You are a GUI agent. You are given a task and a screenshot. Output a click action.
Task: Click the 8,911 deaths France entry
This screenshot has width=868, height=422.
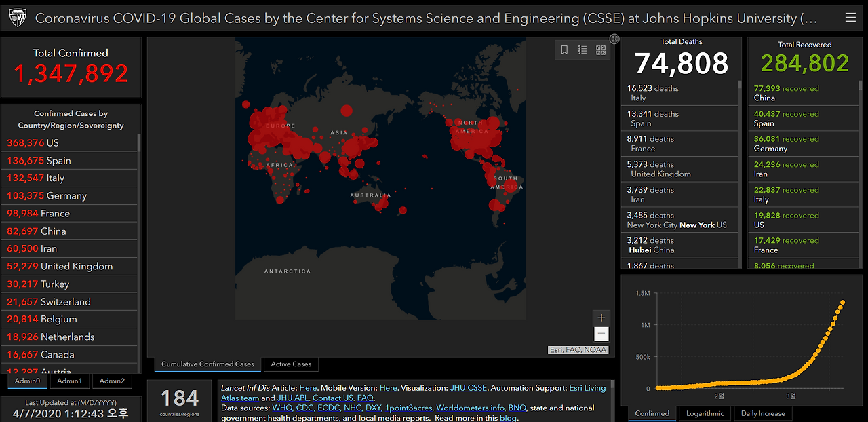679,143
